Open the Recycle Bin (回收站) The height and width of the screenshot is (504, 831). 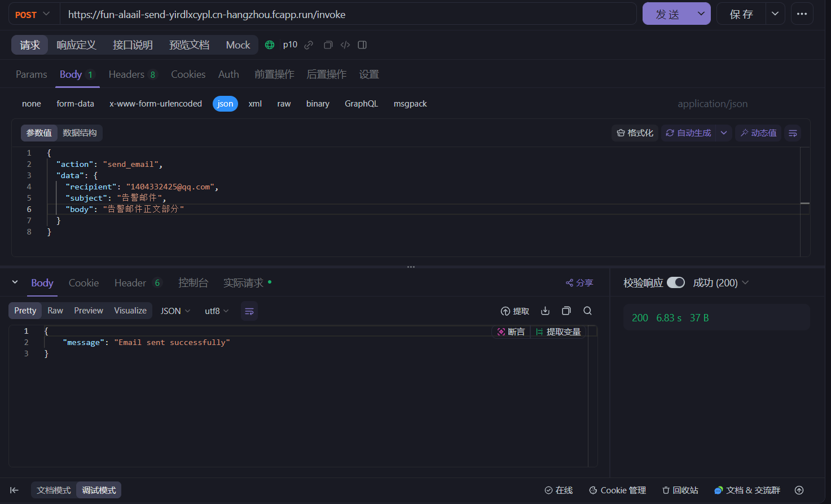[x=680, y=490]
